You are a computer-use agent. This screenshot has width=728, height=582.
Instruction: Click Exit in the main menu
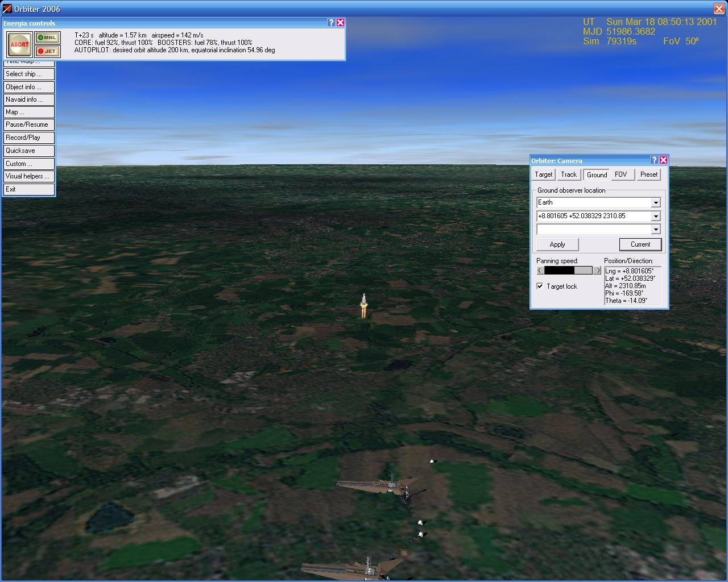pos(29,189)
